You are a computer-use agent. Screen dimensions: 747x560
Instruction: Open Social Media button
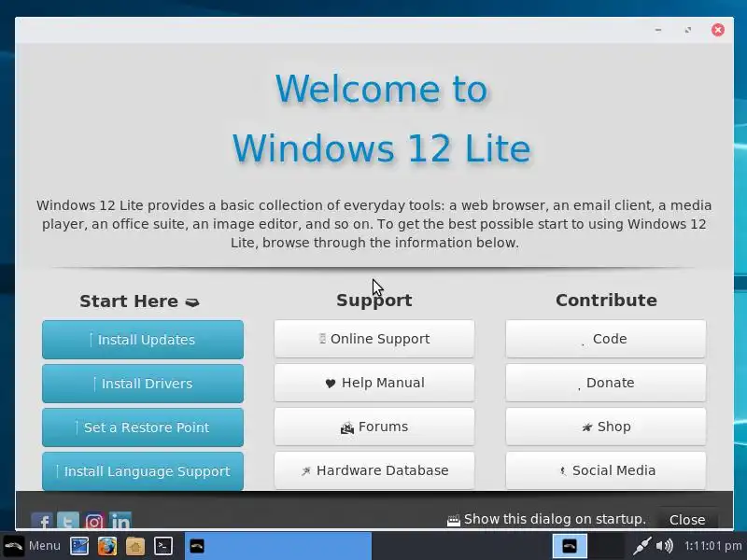coord(606,470)
